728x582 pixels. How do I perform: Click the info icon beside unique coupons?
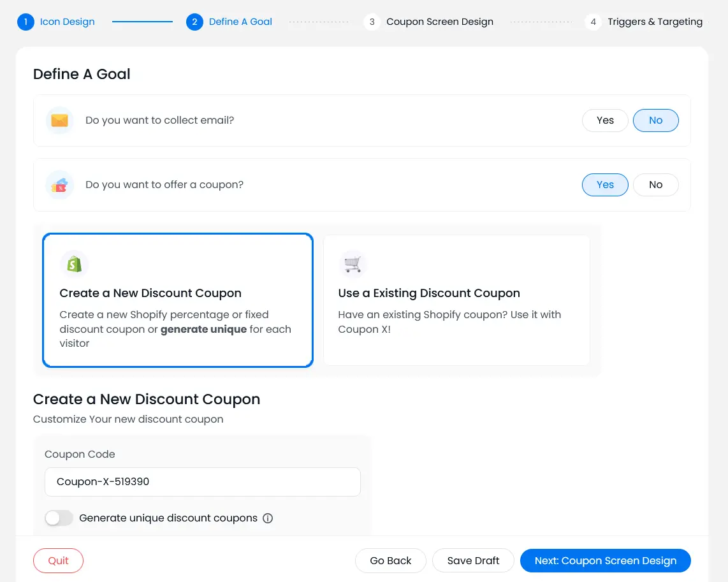point(268,518)
